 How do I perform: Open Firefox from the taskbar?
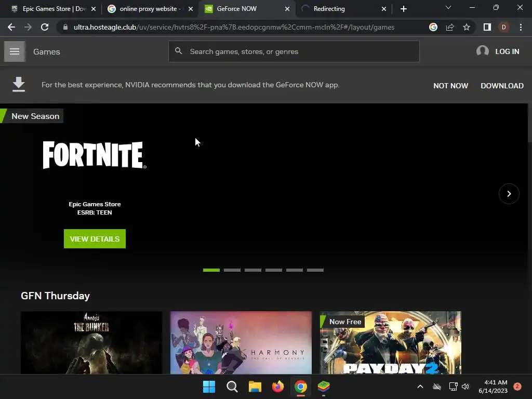point(278,387)
